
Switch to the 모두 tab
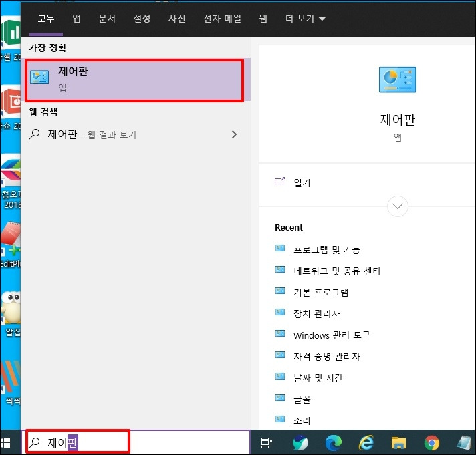[46, 19]
